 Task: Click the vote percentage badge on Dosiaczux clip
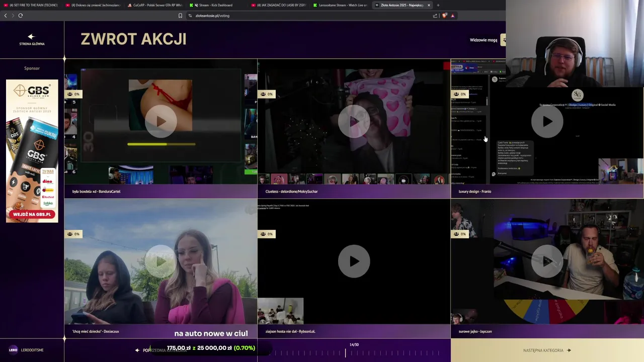coord(73,234)
